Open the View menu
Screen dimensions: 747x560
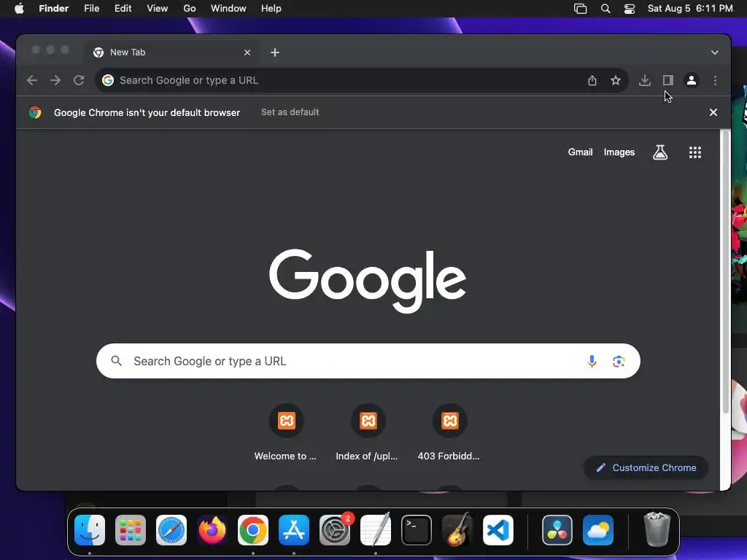(158, 9)
